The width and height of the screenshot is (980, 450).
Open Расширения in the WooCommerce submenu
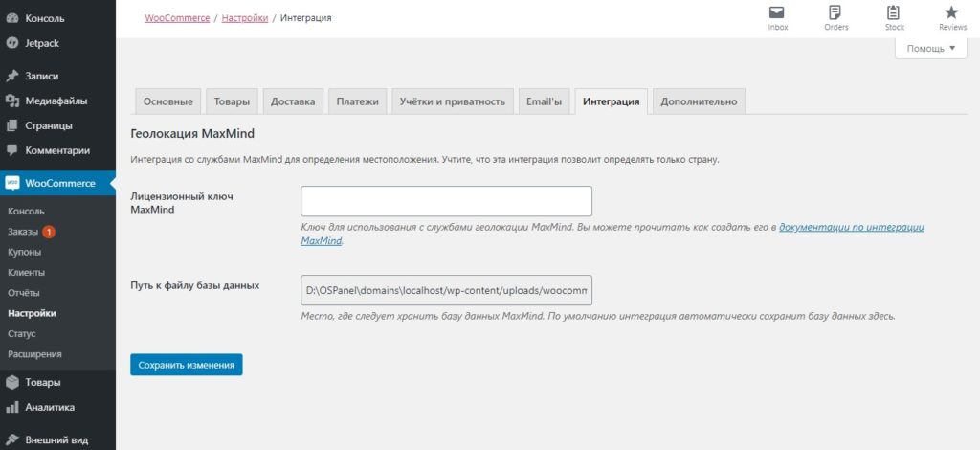pos(34,354)
